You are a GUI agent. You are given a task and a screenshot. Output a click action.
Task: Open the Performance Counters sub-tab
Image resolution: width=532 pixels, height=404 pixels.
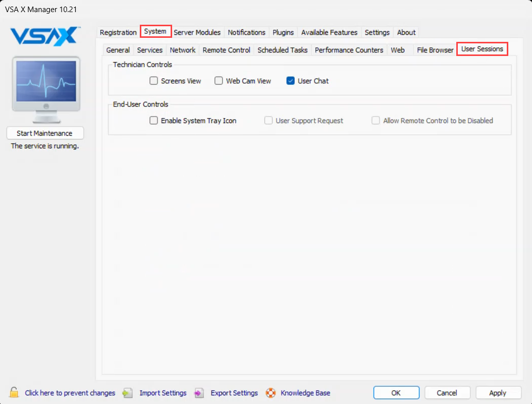[349, 50]
